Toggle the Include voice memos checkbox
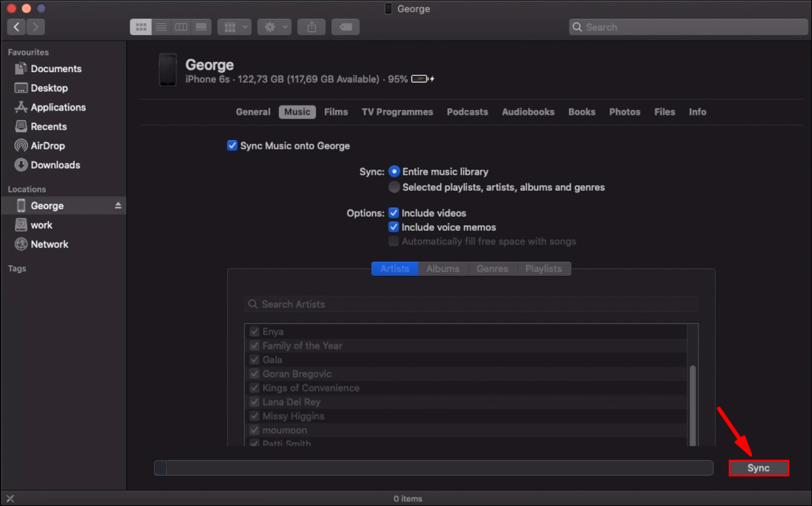This screenshot has width=812, height=506. coord(394,227)
